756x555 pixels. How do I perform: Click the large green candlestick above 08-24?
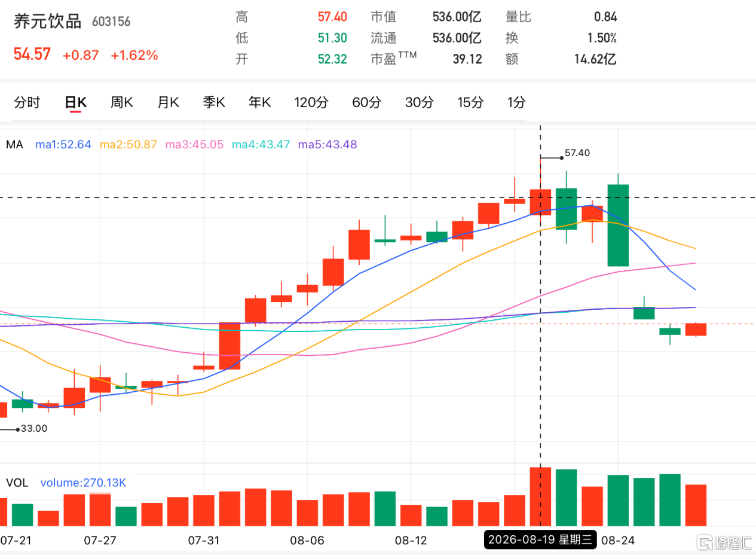click(x=618, y=225)
